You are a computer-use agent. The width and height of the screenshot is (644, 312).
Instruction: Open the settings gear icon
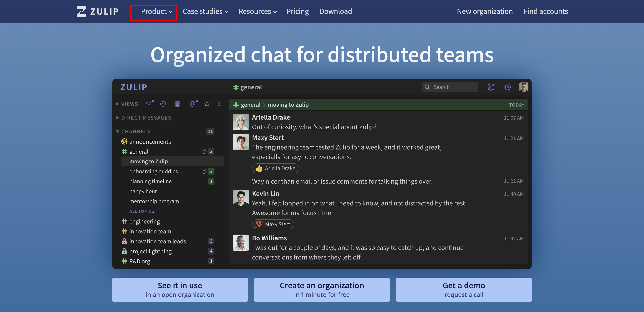(x=508, y=87)
